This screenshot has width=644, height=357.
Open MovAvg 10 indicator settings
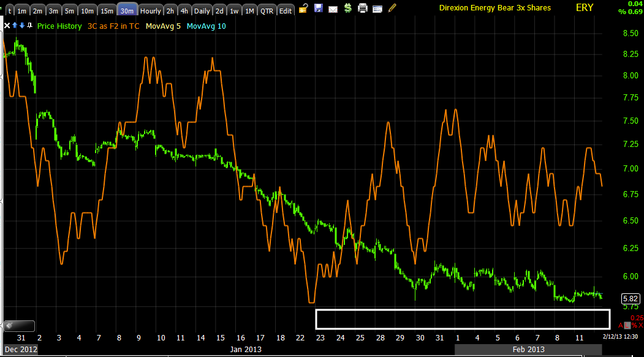tap(206, 26)
